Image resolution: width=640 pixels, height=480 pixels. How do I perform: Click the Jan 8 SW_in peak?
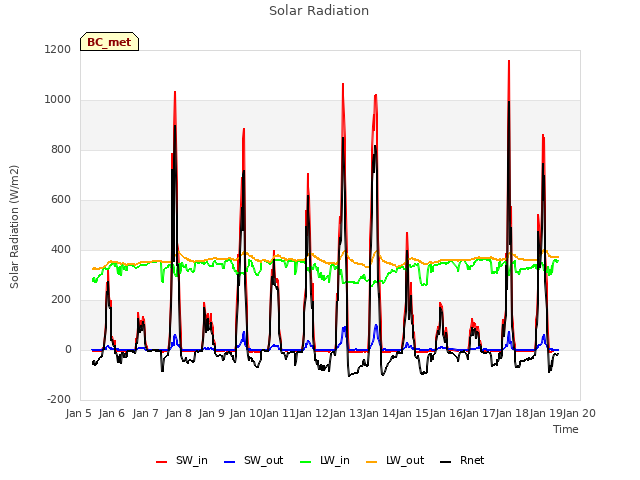[175, 92]
